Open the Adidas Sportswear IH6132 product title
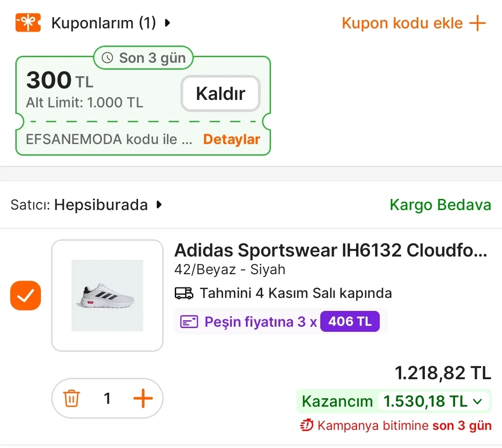 330,250
